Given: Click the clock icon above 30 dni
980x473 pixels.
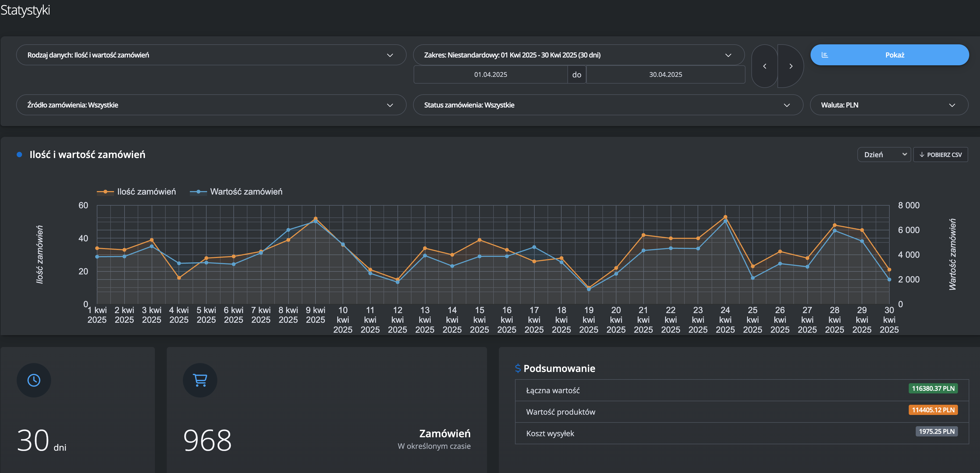Looking at the screenshot, I should coord(34,380).
